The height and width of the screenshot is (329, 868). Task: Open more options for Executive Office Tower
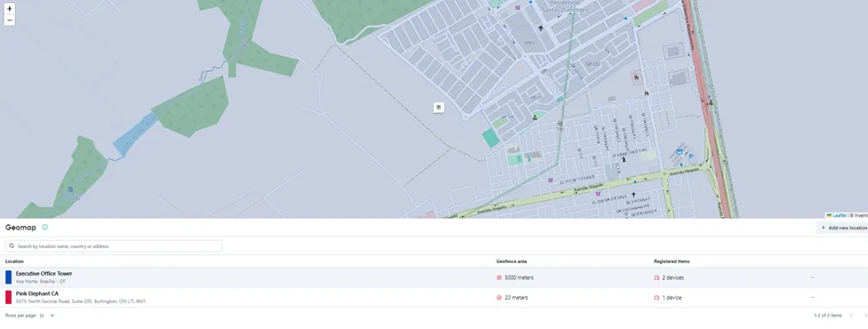coord(812,277)
